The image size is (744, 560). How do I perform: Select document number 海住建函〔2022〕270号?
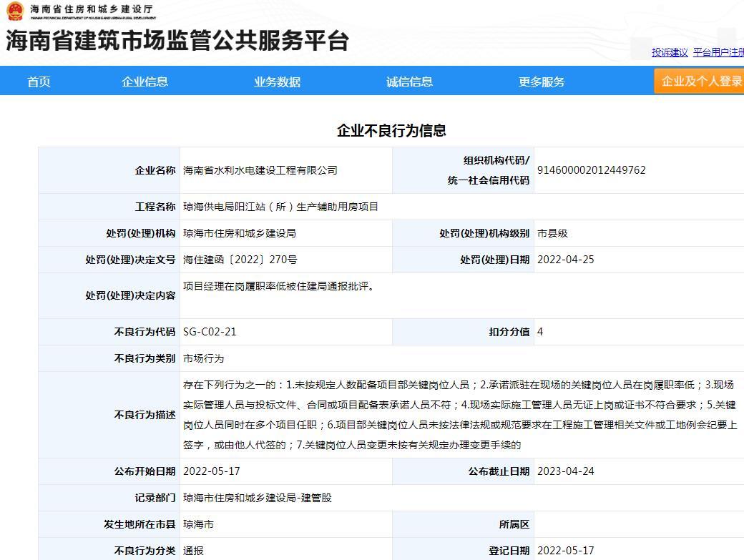coord(240,260)
